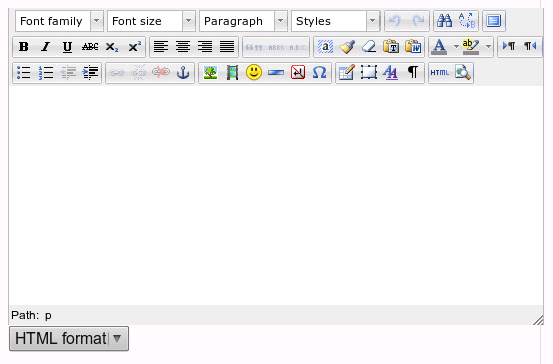Open the Font family dropdown
This screenshot has width=553, height=364.
tap(59, 21)
